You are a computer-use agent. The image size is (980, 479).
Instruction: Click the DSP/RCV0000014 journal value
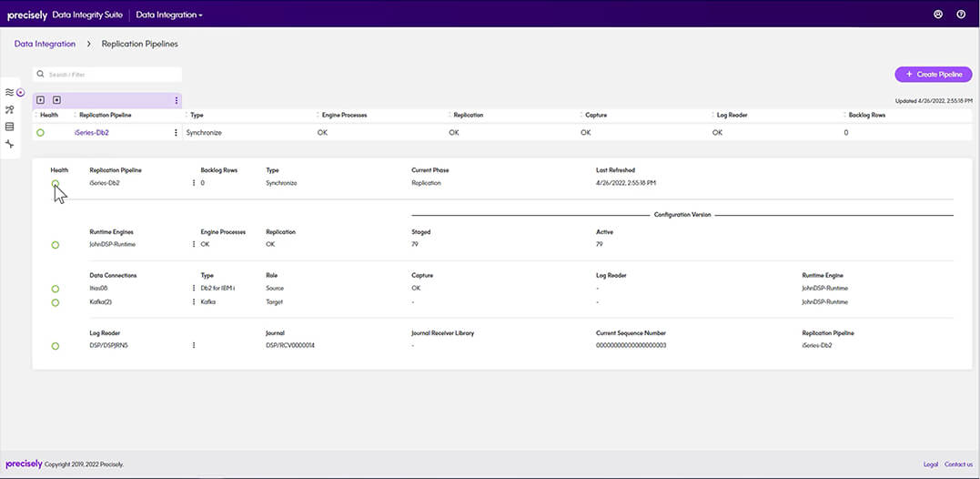(290, 345)
